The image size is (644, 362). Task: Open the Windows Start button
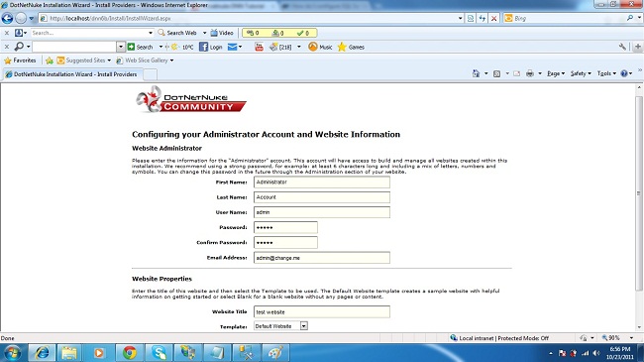[12, 353]
